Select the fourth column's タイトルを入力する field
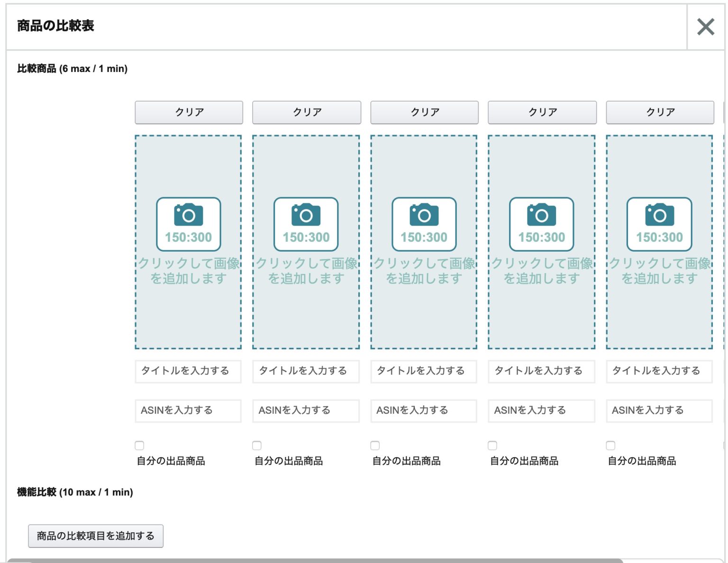The image size is (728, 563). 541,371
